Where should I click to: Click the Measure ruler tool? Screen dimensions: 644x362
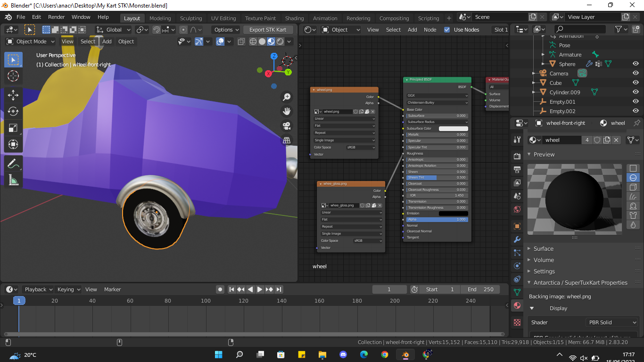(13, 180)
